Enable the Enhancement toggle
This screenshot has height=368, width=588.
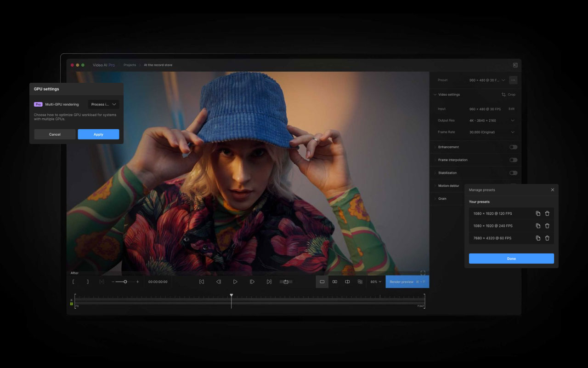pyautogui.click(x=513, y=147)
